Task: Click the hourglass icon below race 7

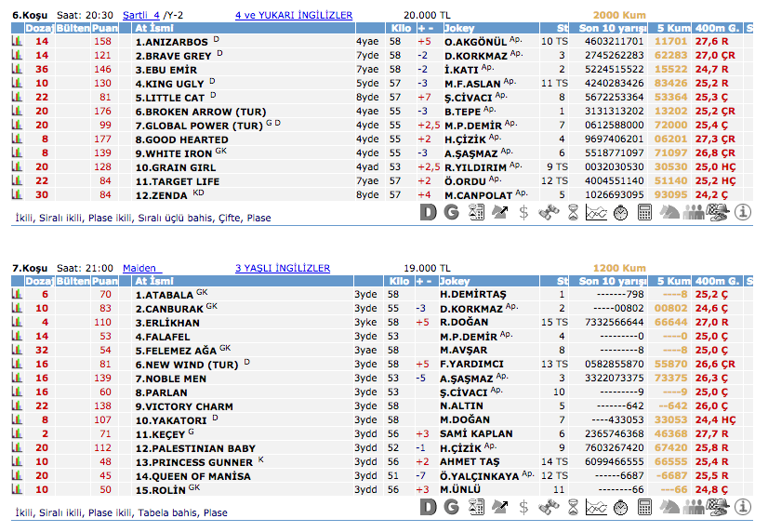Action: coord(573,507)
